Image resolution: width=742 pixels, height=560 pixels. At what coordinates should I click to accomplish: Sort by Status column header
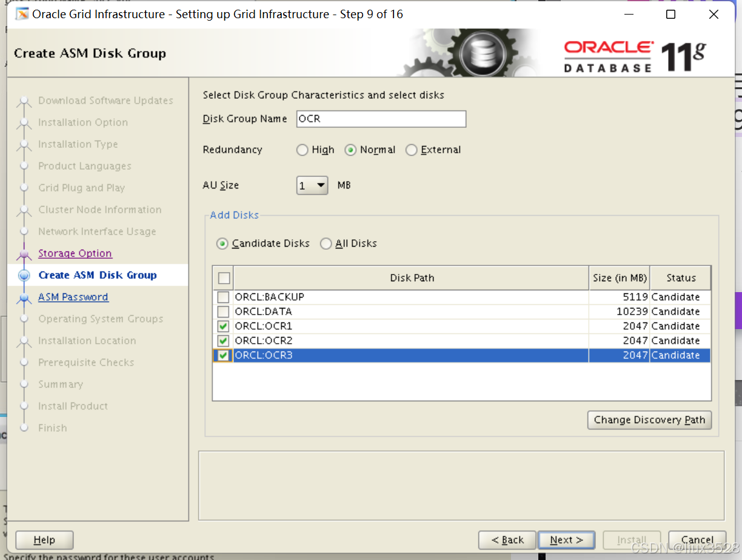click(681, 278)
